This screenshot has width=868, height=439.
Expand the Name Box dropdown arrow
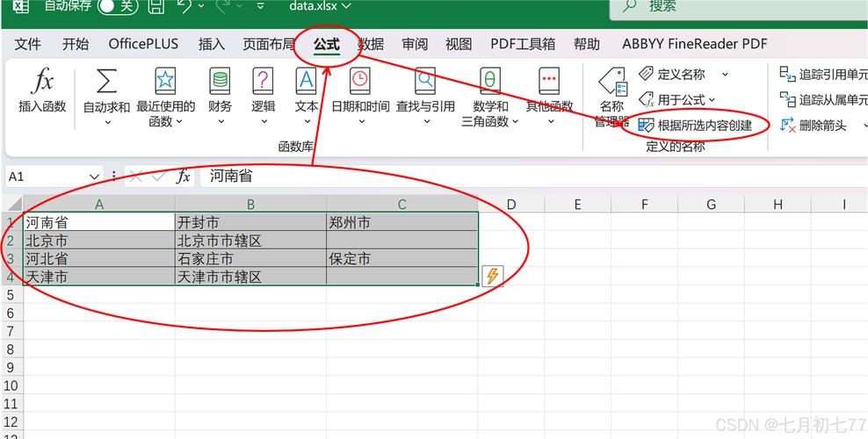coord(94,177)
